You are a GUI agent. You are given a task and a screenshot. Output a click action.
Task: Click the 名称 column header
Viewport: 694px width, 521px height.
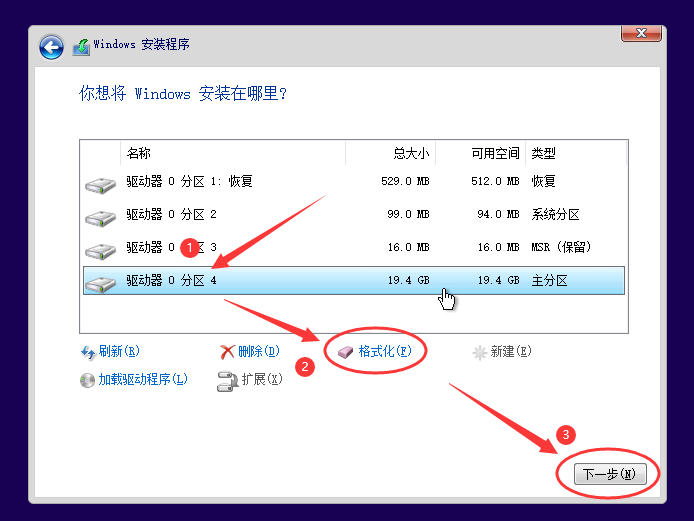click(x=232, y=153)
